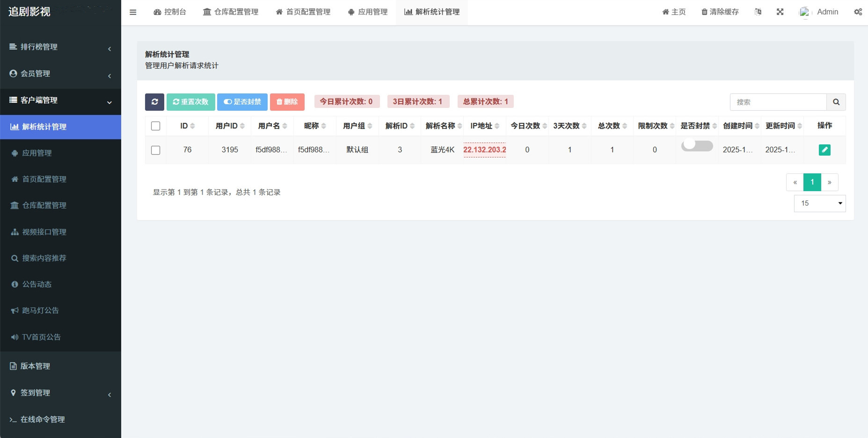Click the refresh icon button in toolbar
868x438 pixels.
click(x=154, y=102)
